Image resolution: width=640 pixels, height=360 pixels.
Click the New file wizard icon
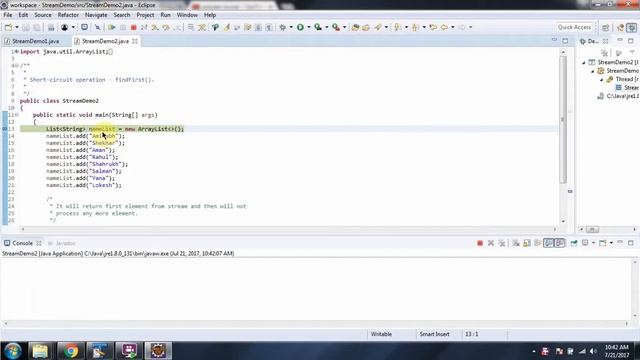(x=8, y=27)
